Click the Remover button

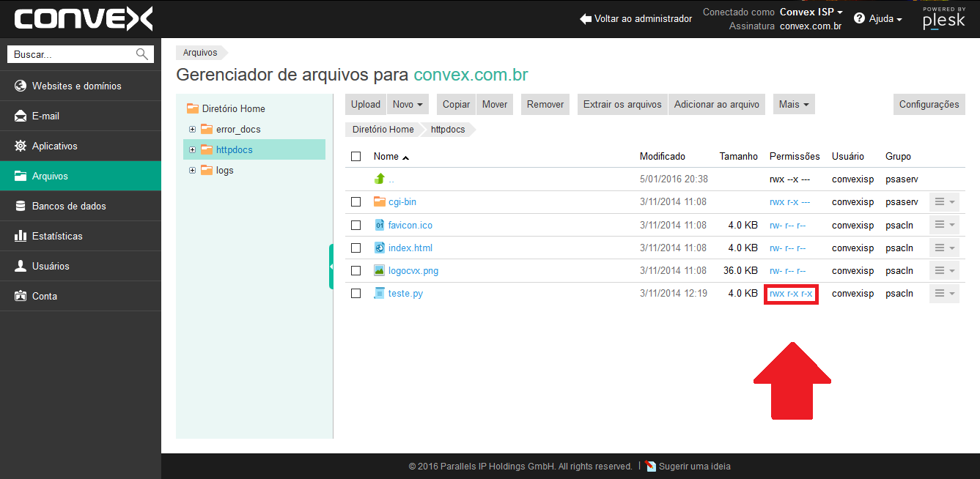point(545,104)
